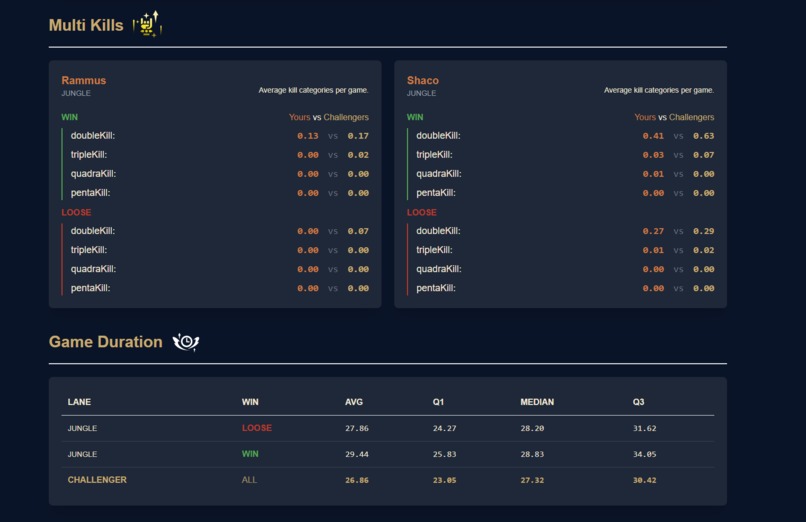Click Rammus loose doubleKill challenger value 0.07

358,231
